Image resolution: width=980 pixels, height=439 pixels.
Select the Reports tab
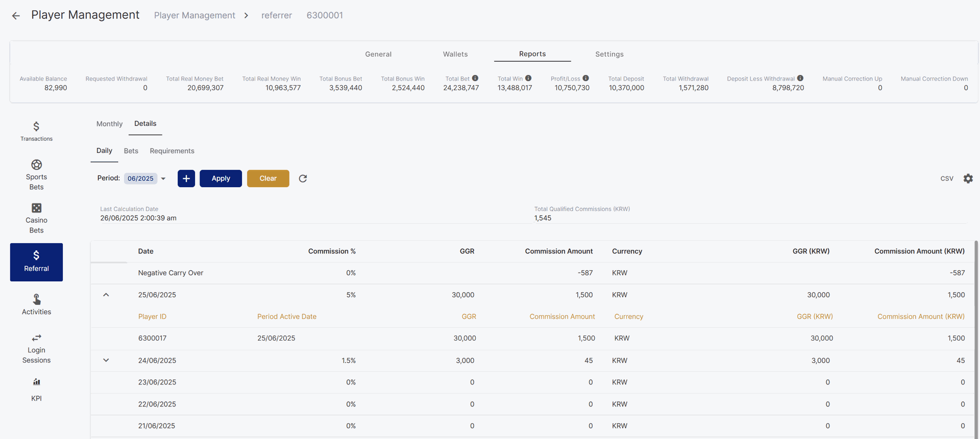pos(532,54)
